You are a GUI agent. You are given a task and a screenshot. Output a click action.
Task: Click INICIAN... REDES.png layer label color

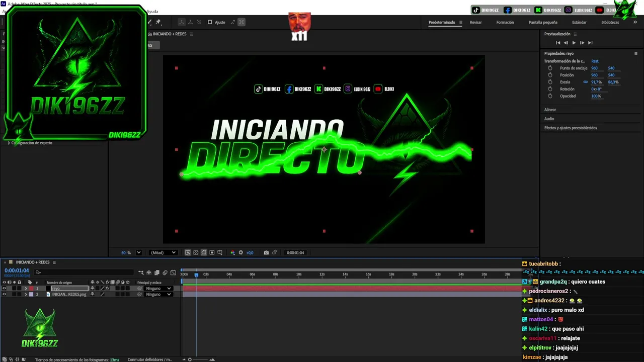pyautogui.click(x=31, y=294)
